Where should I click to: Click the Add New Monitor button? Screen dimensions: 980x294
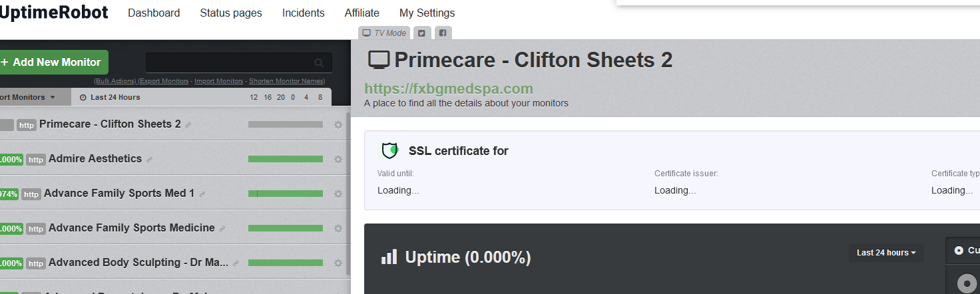52,62
